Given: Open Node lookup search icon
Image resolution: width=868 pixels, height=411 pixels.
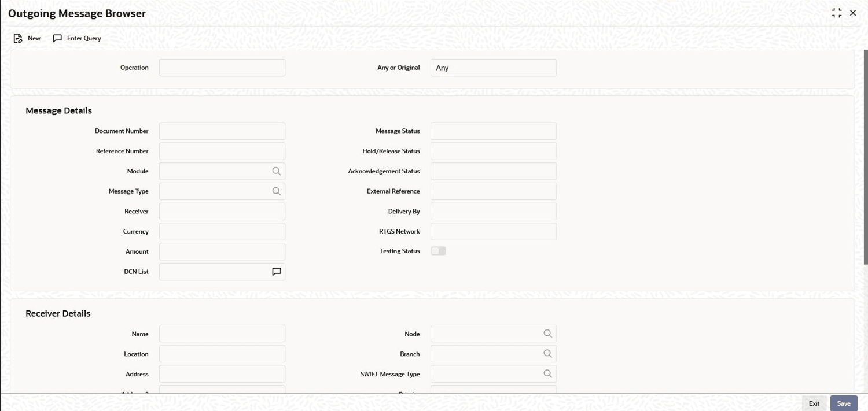Looking at the screenshot, I should (547, 334).
